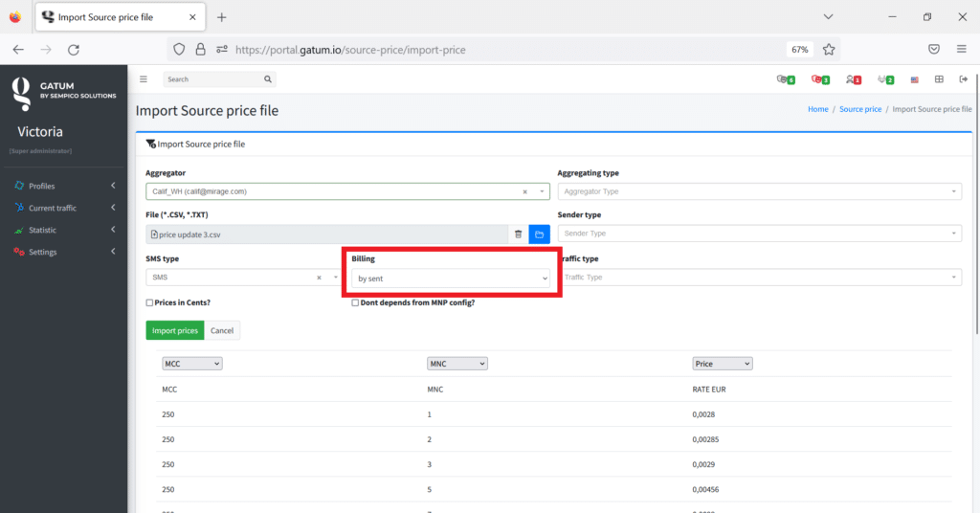Click the grid layout icon in header

point(939,79)
